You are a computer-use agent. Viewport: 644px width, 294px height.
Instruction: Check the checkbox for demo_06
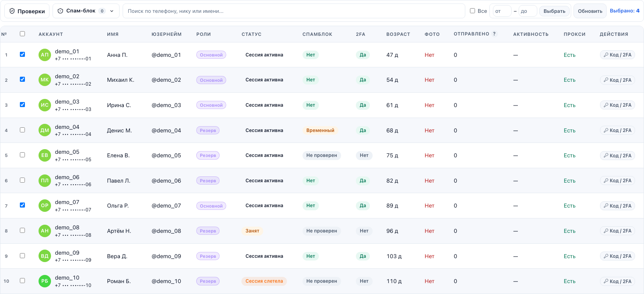[22, 180]
